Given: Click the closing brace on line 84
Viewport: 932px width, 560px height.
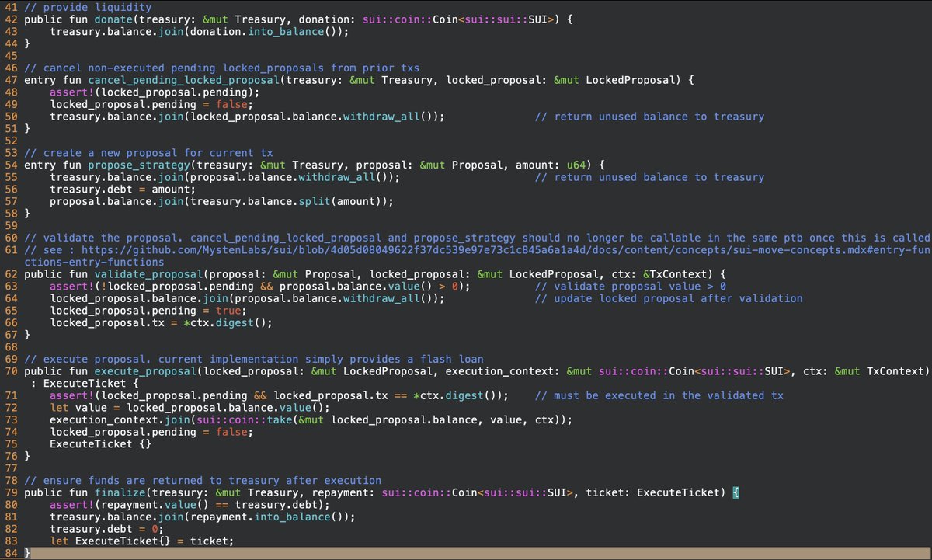Looking at the screenshot, I should click(28, 553).
